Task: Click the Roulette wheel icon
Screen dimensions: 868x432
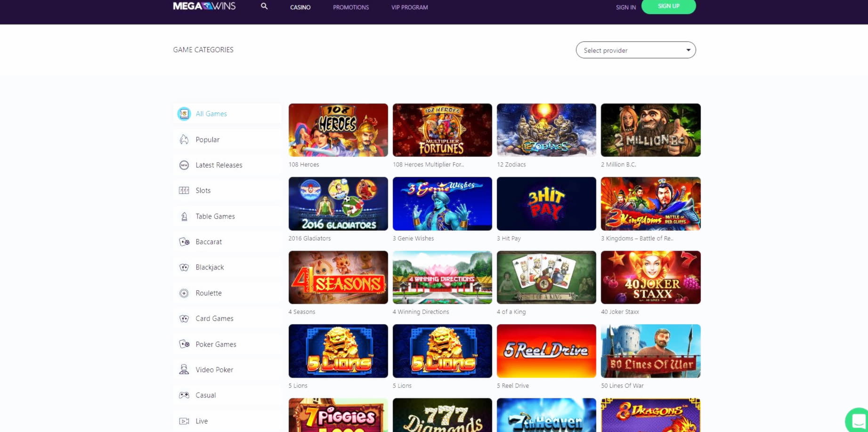Action: [x=184, y=293]
